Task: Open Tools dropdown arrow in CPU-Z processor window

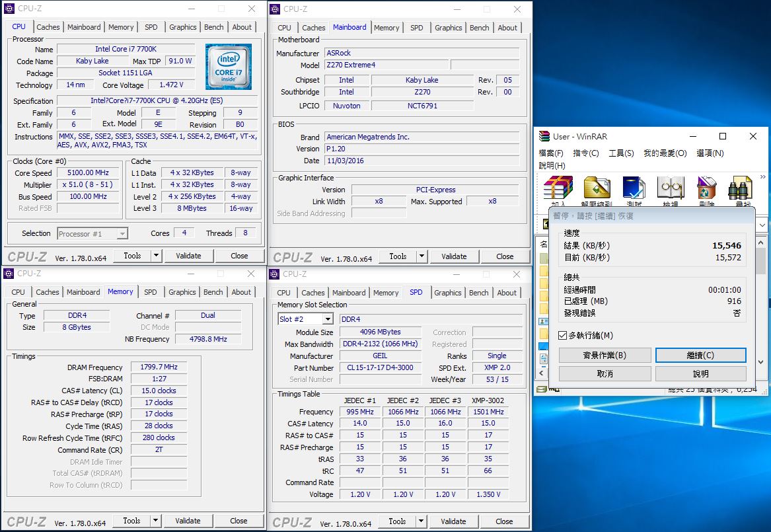Action: tap(156, 256)
